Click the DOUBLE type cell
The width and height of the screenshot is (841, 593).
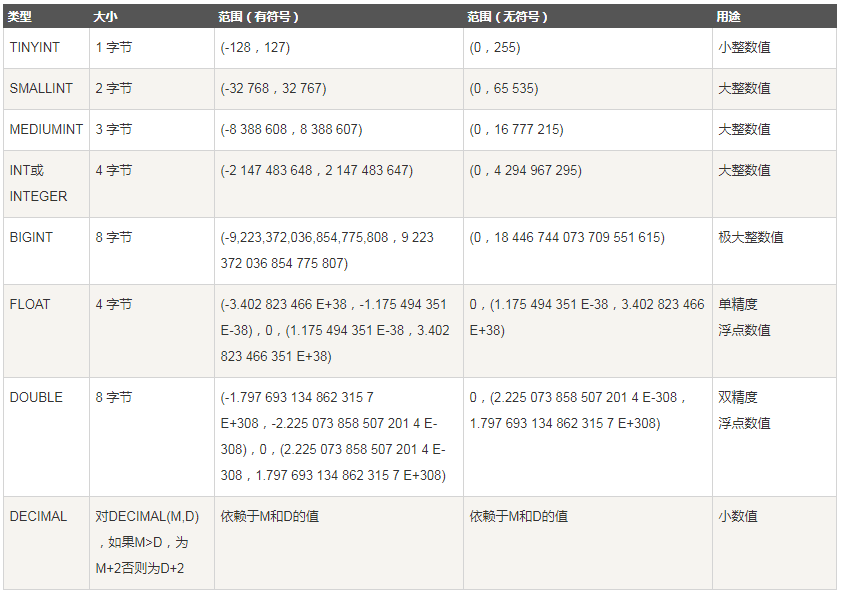coord(47,437)
